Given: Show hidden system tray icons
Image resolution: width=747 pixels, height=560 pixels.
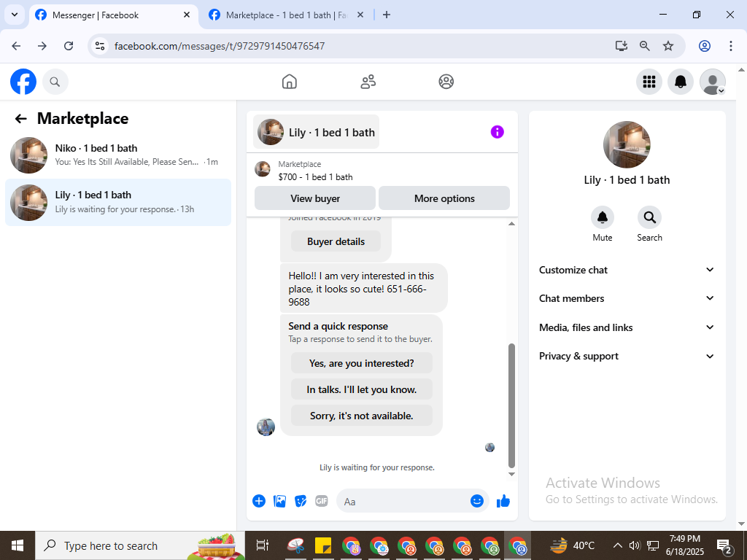Looking at the screenshot, I should click(617, 545).
